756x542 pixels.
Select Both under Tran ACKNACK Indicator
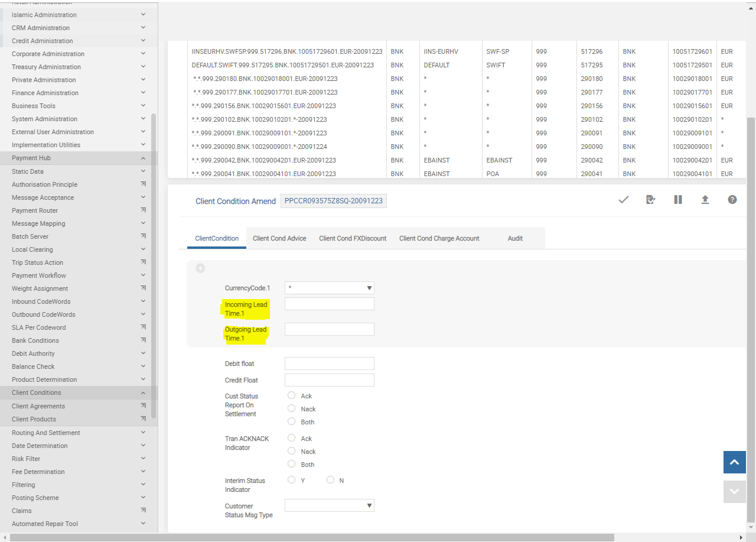coord(291,464)
